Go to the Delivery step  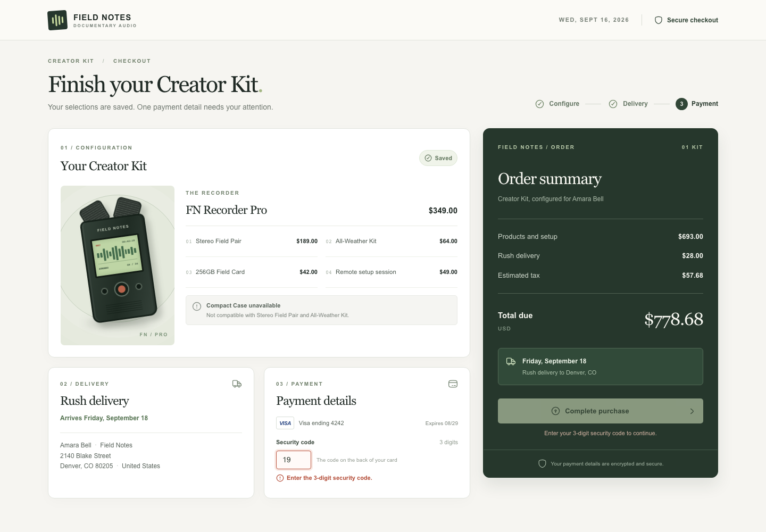[628, 104]
